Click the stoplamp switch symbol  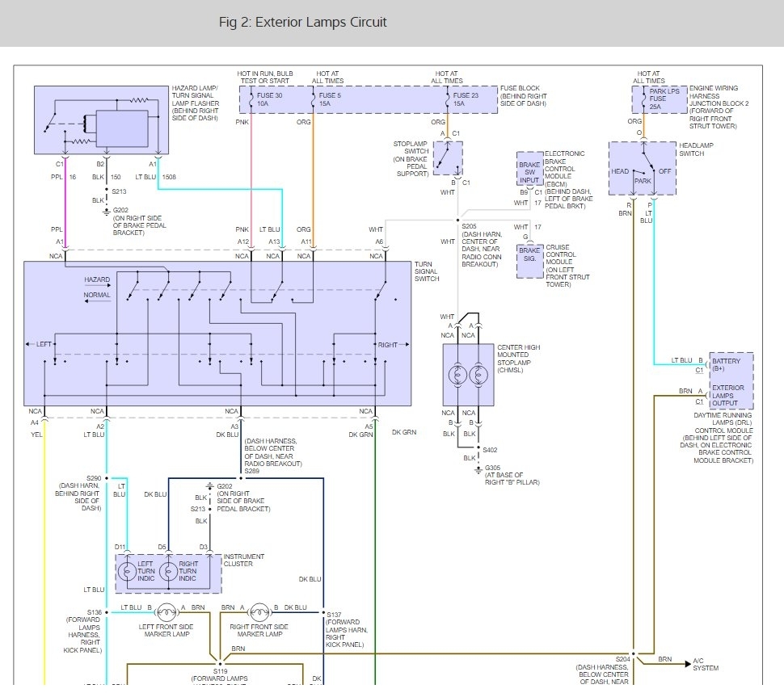[449, 157]
